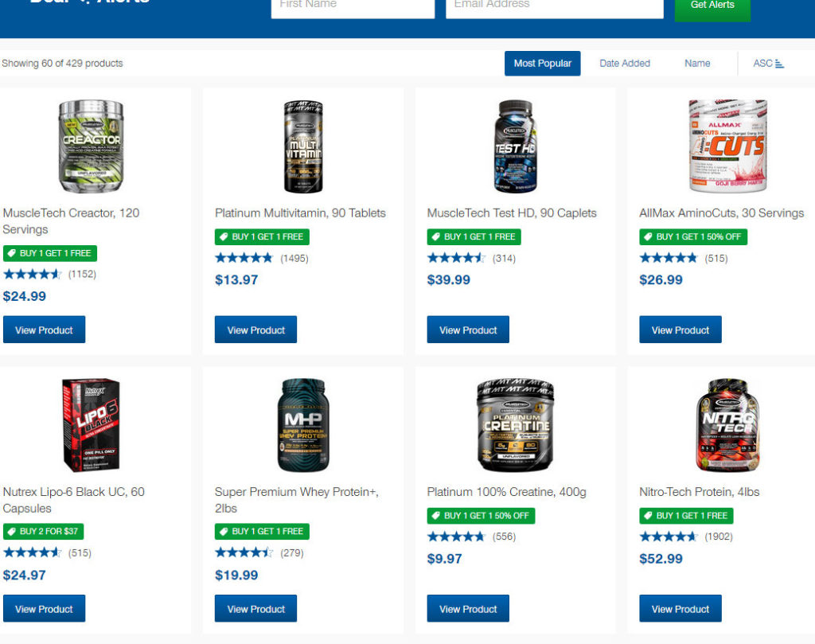
Task: View Product for Platinum Multivitamin
Action: [x=255, y=330]
